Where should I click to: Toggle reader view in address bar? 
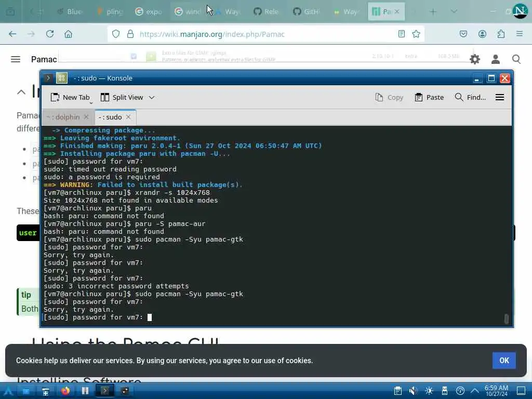(402, 34)
